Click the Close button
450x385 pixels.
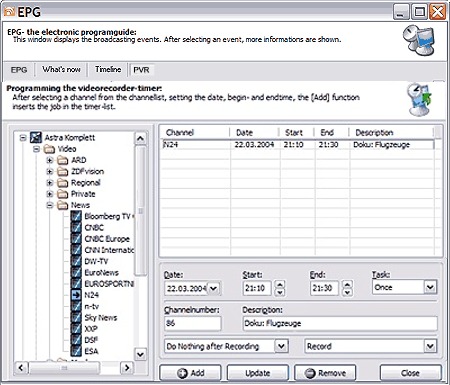click(410, 373)
